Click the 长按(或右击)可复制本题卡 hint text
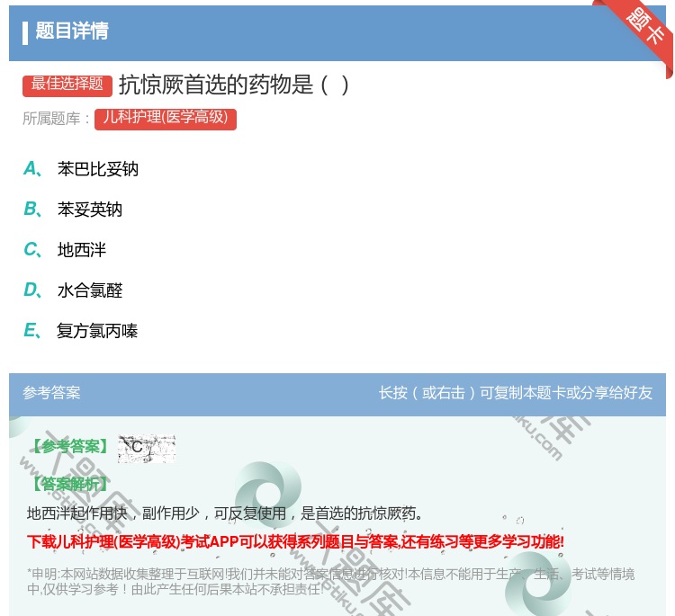This screenshot has width=675, height=616. (x=516, y=393)
